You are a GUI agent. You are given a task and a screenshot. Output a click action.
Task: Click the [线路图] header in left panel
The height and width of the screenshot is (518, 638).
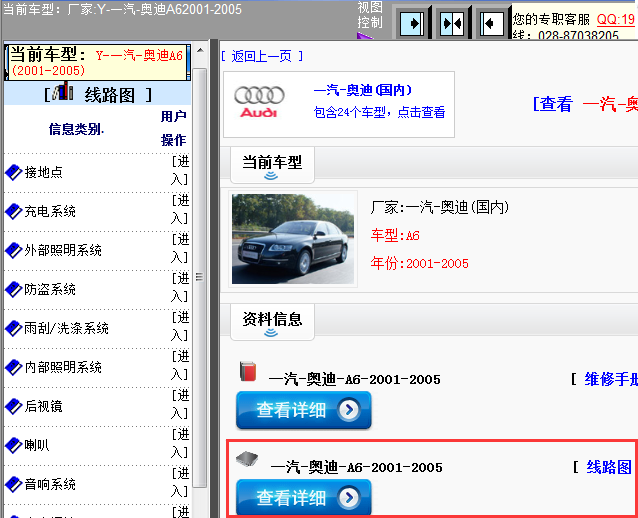click(x=98, y=94)
